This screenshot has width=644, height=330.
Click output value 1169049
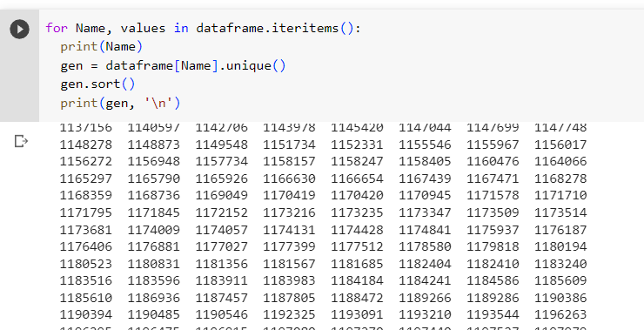point(221,196)
